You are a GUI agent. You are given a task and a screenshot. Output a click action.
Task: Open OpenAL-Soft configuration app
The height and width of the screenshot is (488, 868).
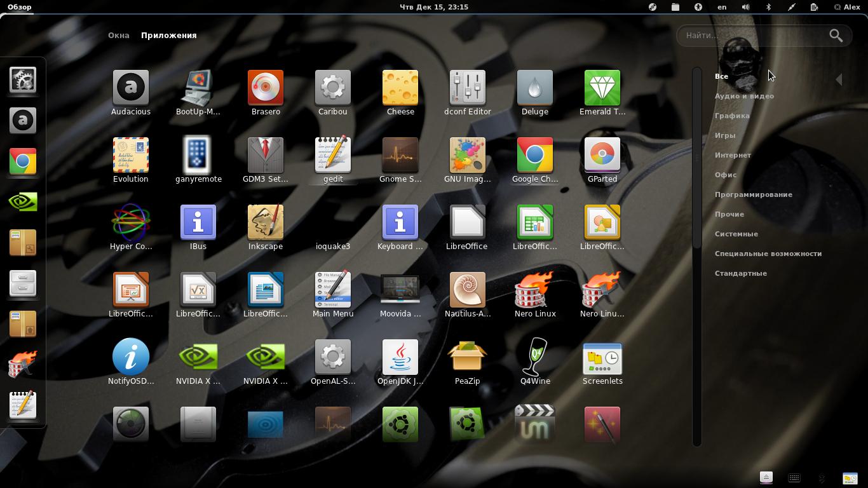(333, 362)
